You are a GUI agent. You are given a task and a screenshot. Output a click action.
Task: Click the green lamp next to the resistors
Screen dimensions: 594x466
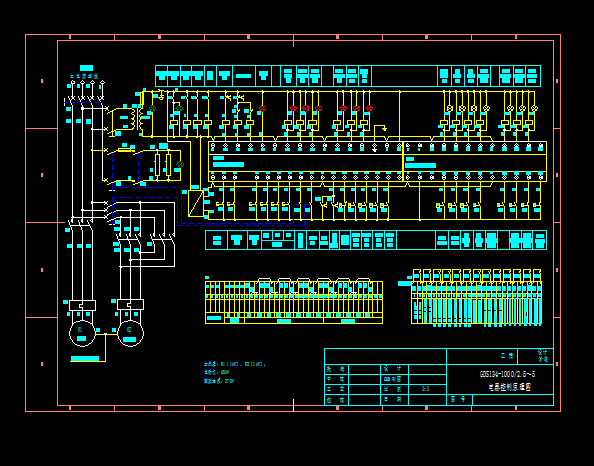[x=180, y=164]
